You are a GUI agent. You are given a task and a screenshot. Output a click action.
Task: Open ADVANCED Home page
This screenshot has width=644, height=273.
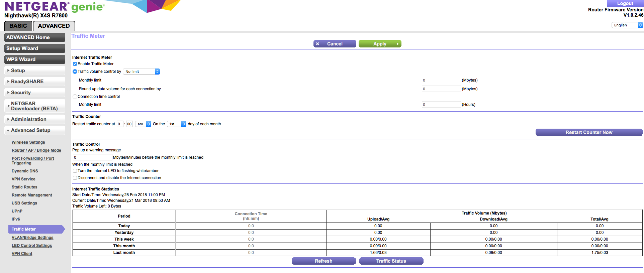35,37
